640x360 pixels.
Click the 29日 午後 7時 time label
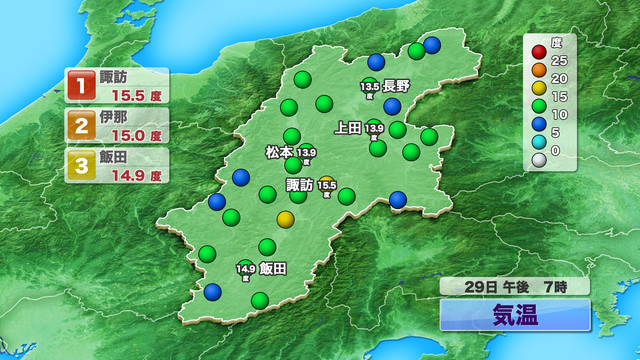515,287
